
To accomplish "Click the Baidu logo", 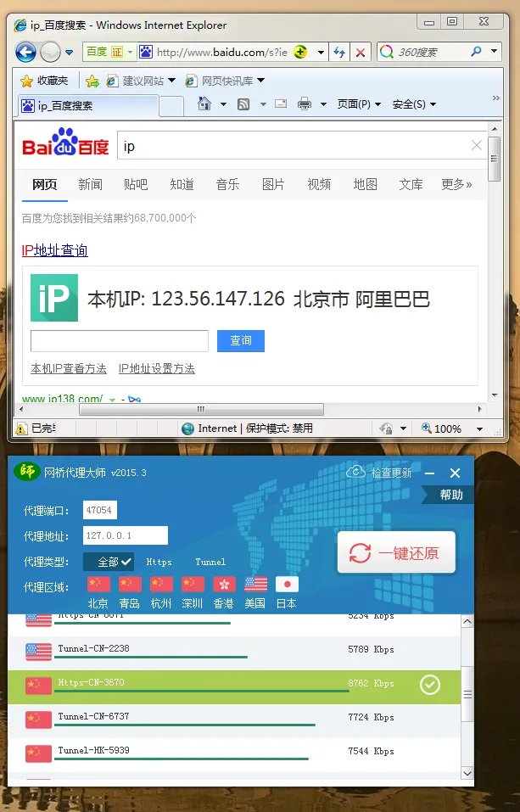I will click(65, 143).
